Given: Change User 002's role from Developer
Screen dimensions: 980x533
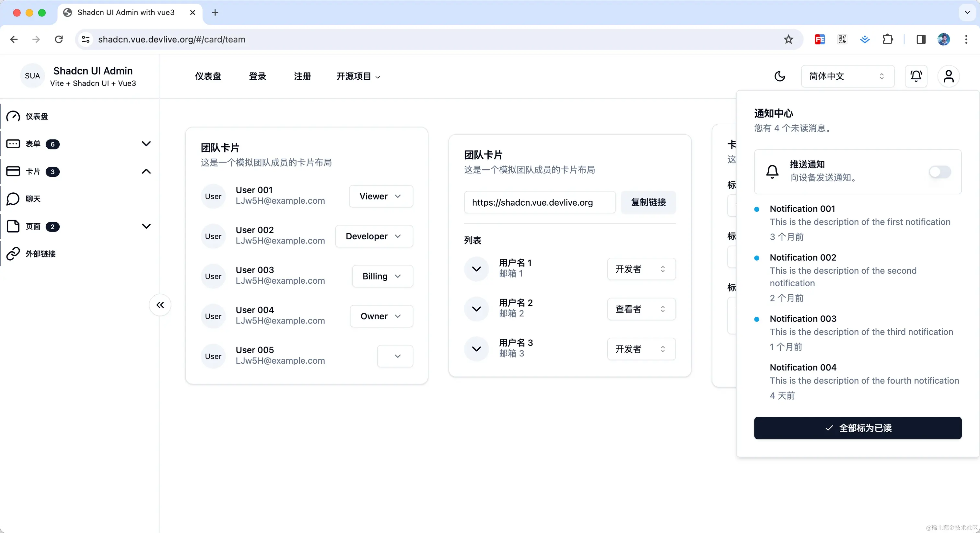Looking at the screenshot, I should click(x=374, y=236).
